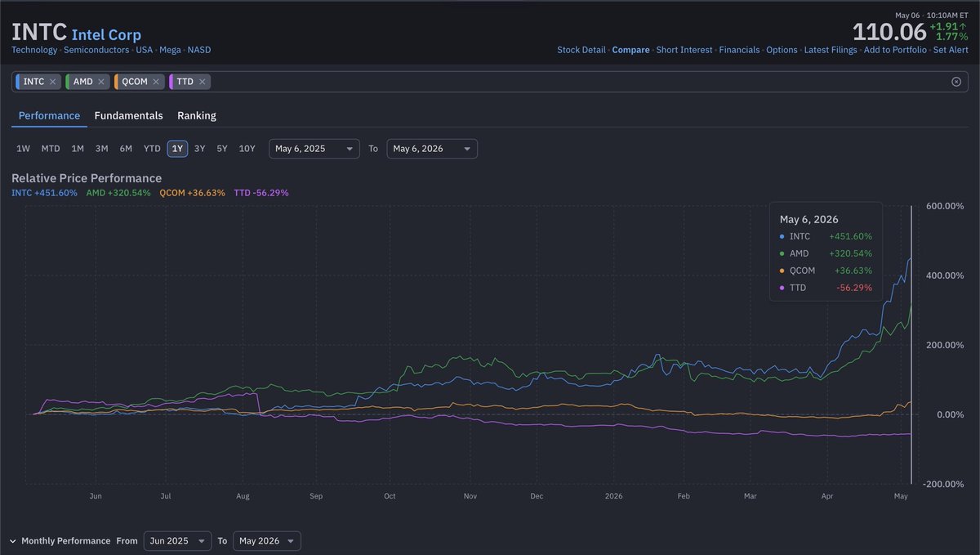The image size is (980, 555).
Task: Click the 600.00% y-axis label
Action: click(x=944, y=206)
